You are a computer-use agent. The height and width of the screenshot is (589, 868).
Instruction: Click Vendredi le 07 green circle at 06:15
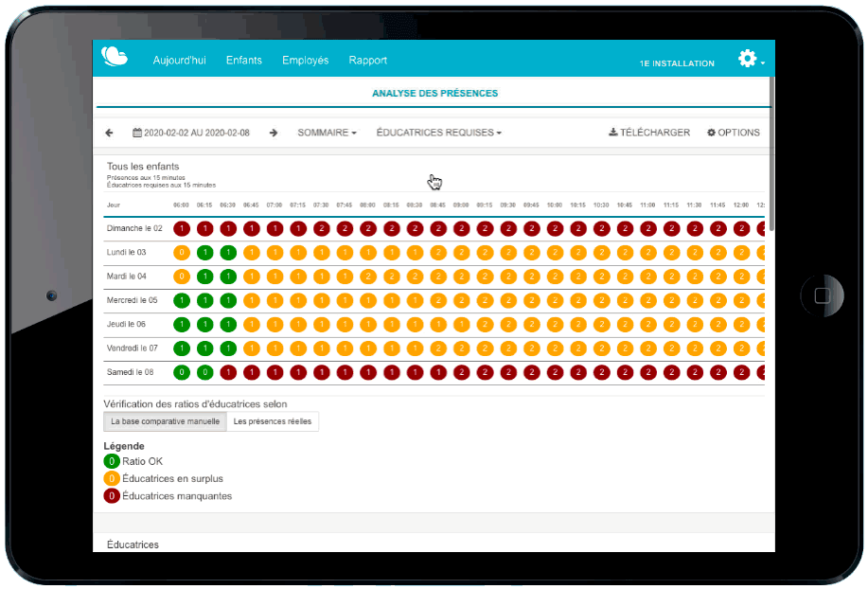click(x=204, y=348)
